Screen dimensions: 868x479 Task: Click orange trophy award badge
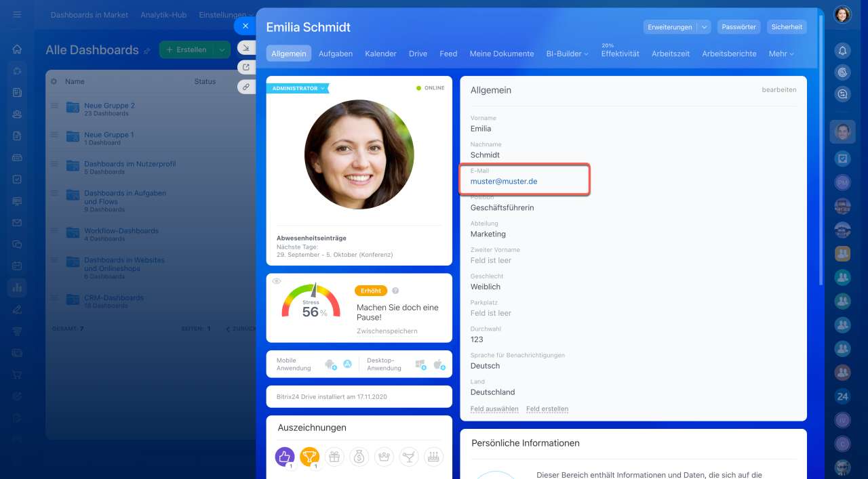point(310,457)
